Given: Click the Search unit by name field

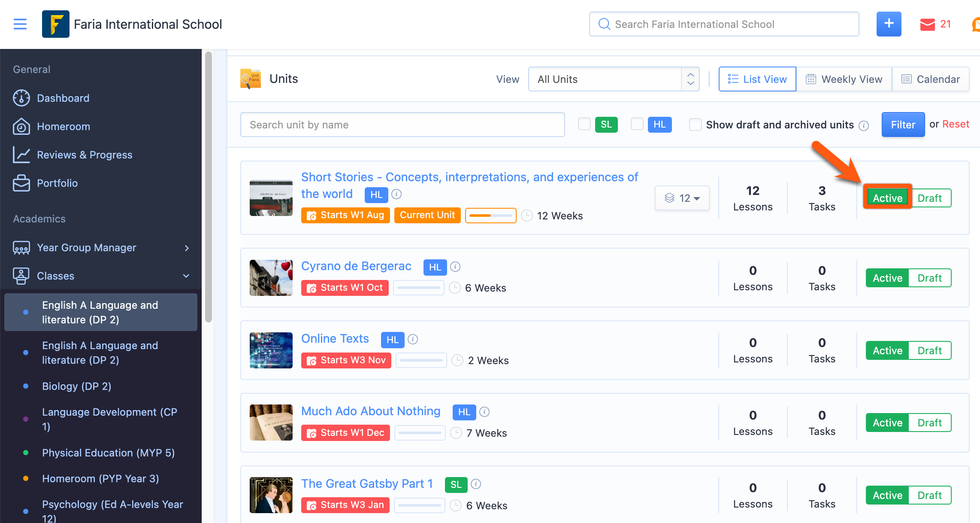Looking at the screenshot, I should [402, 125].
